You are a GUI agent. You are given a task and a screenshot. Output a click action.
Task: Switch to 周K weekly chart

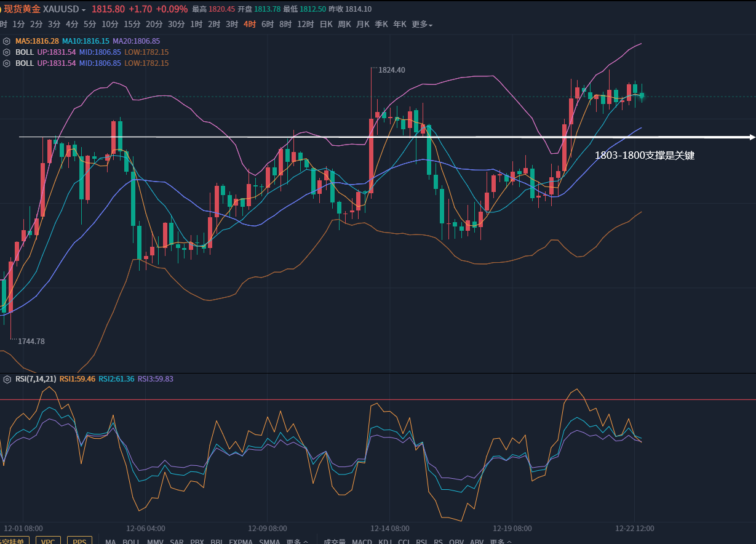tap(344, 25)
